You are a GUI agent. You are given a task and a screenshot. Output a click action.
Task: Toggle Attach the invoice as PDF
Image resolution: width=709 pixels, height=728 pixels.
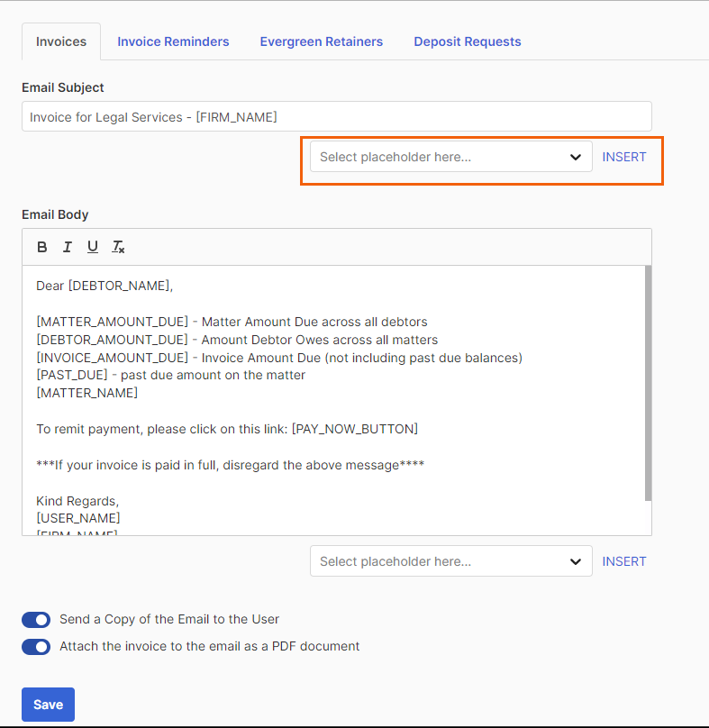[x=36, y=647]
